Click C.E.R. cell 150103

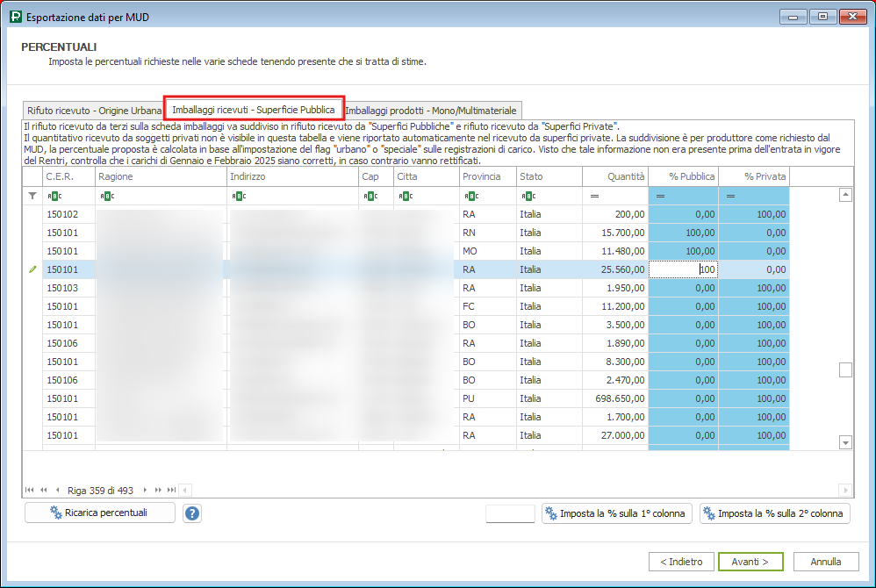tap(68, 288)
